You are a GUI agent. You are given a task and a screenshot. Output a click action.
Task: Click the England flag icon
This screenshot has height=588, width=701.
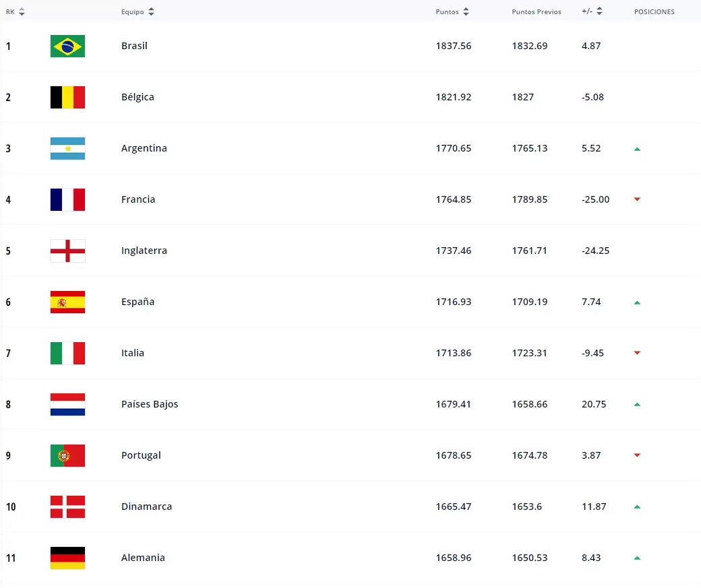click(x=67, y=251)
